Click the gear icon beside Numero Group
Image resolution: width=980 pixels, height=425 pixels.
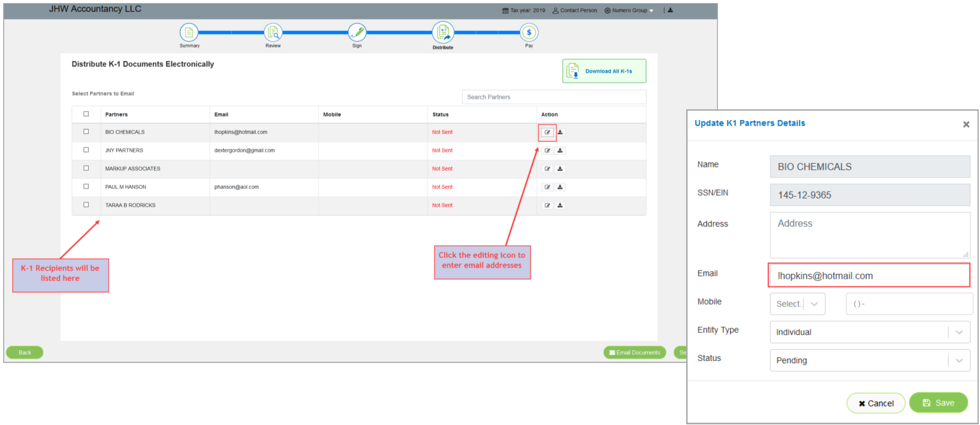pyautogui.click(x=607, y=11)
